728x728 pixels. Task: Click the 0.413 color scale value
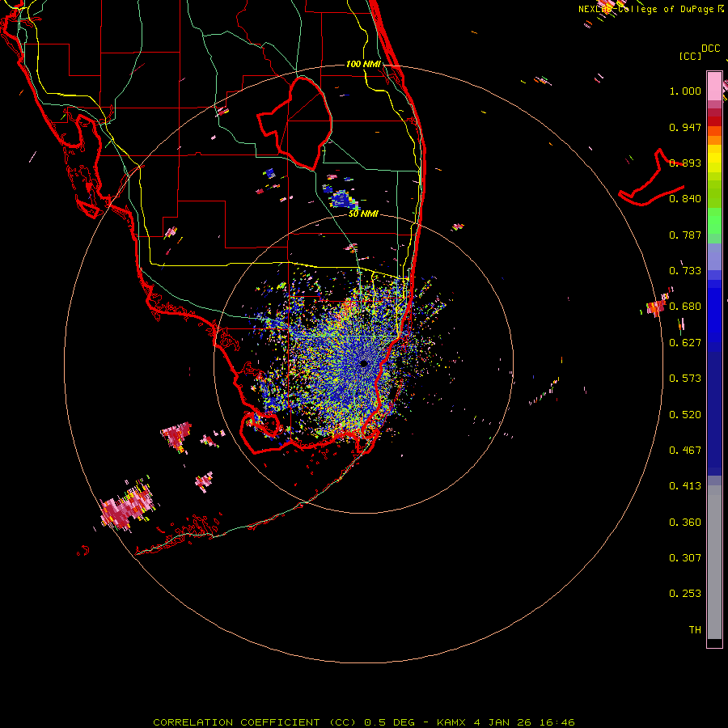point(685,486)
